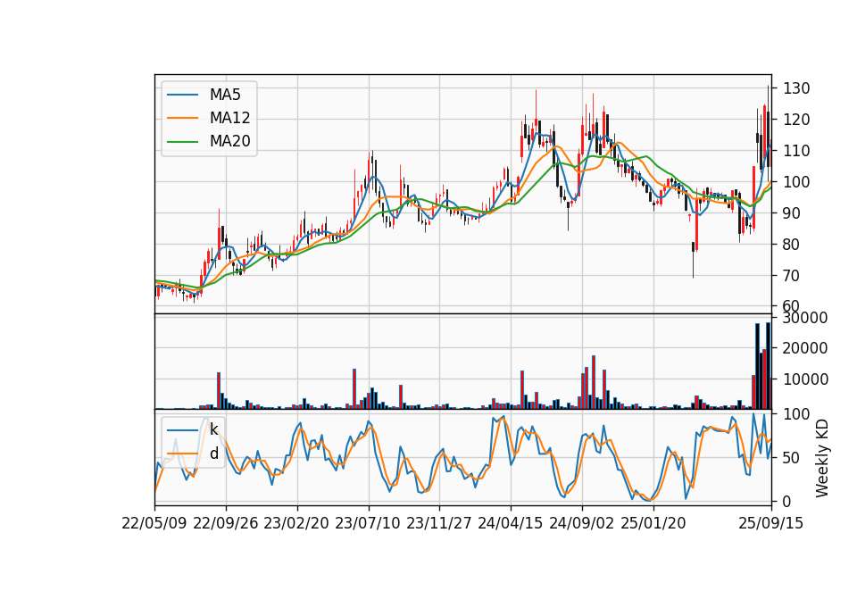Click the 25/01/20 date tick label
Image resolution: width=857 pixels, height=616 pixels.
653,523
